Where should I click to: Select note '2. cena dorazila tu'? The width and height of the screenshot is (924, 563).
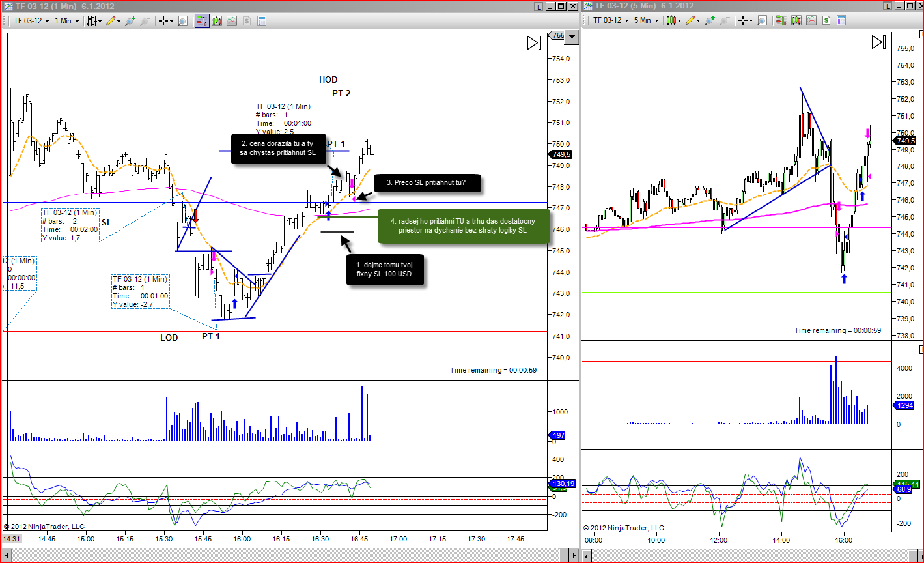click(277, 148)
